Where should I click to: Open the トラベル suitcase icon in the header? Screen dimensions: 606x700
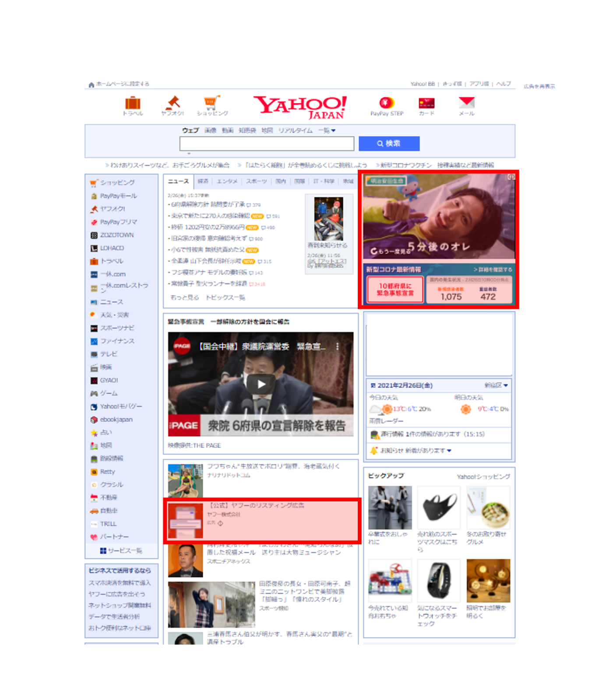coord(133,103)
